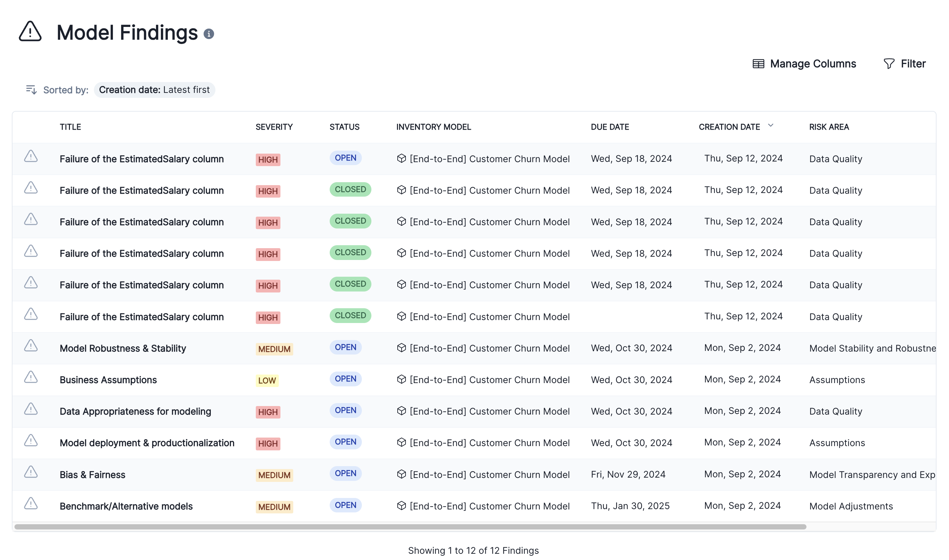Click the sort-order icon next to Sorted by
Image resolution: width=949 pixels, height=560 pixels.
click(31, 90)
